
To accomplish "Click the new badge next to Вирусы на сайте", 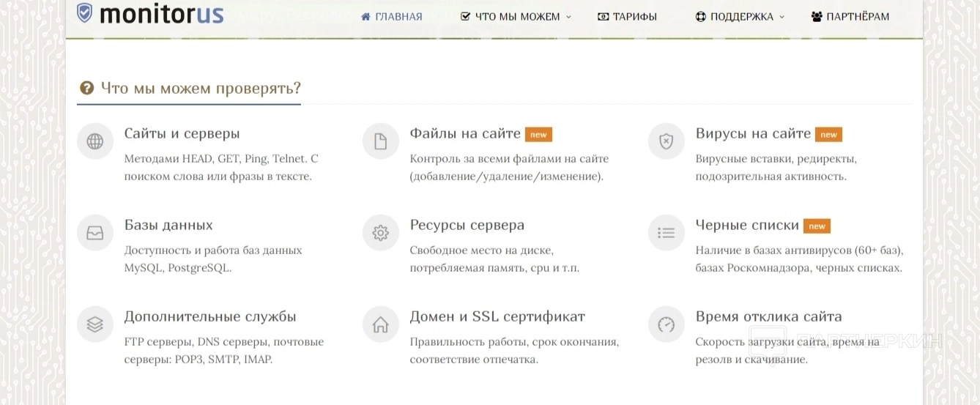I will (828, 135).
